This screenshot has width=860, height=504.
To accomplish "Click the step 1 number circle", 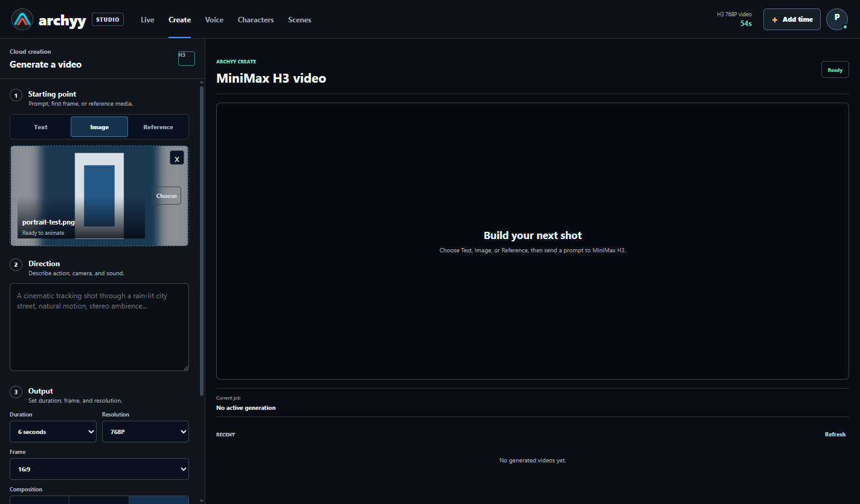I will pyautogui.click(x=16, y=95).
